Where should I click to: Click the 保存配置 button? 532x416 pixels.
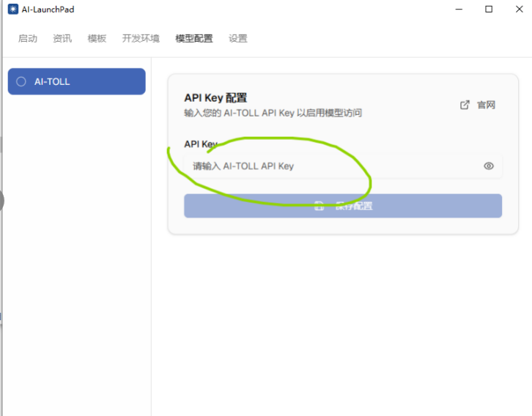(x=343, y=206)
